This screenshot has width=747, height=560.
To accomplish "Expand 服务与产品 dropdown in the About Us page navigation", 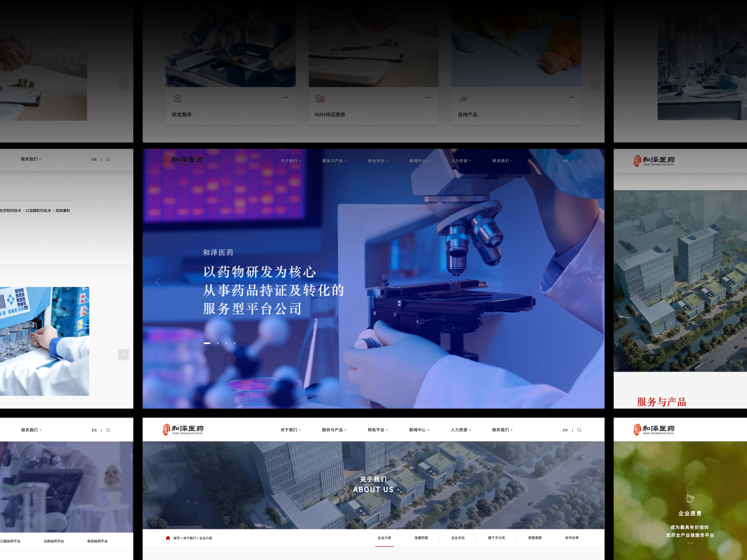I will pos(334,430).
